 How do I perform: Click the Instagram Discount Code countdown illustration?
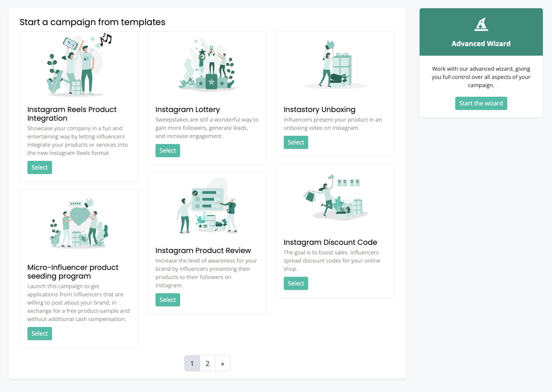[x=335, y=197]
